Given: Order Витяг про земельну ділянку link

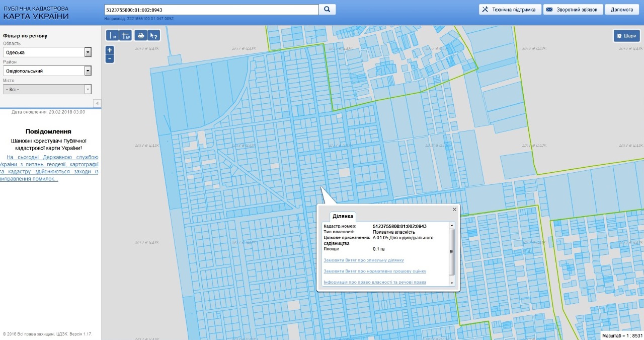Looking at the screenshot, I should point(364,260).
